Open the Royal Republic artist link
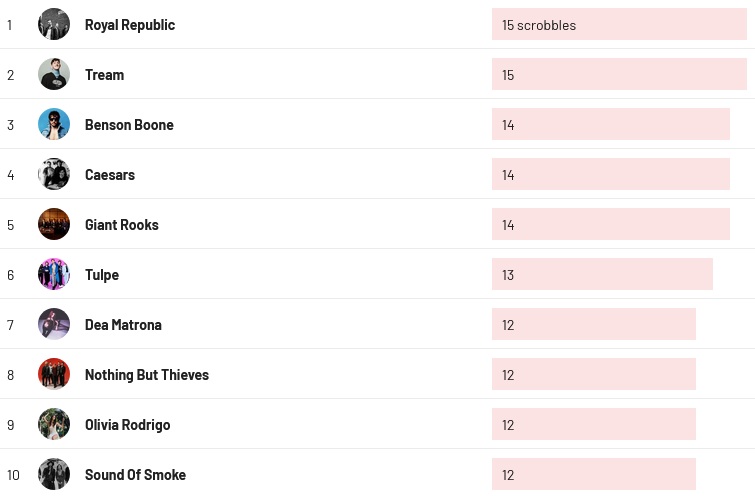The height and width of the screenshot is (496, 755). tap(130, 25)
